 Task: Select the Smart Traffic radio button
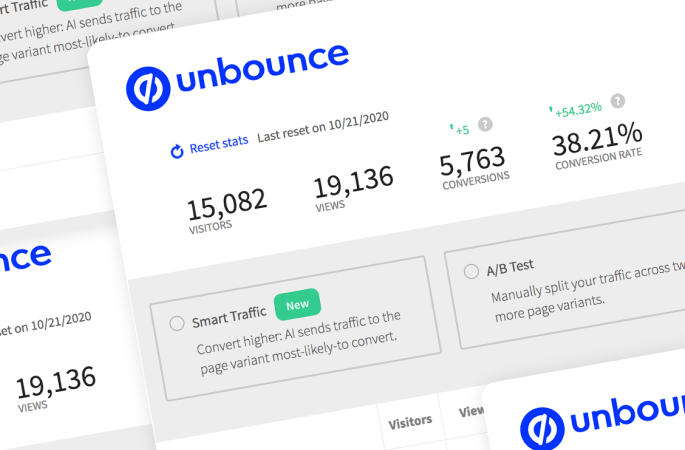176,324
